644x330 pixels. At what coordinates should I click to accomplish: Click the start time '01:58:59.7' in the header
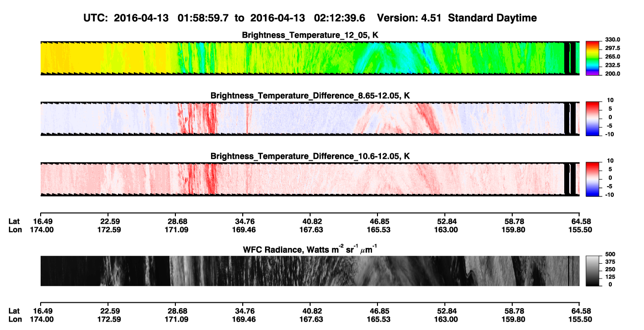(x=204, y=18)
